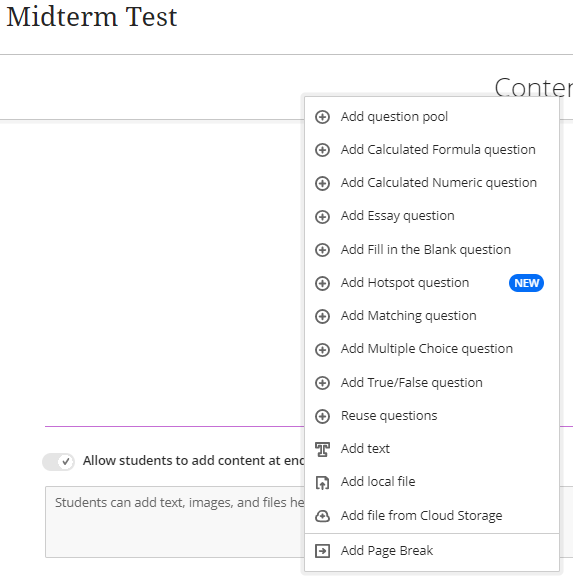Click the upload file icon for Add local file

[x=322, y=483]
